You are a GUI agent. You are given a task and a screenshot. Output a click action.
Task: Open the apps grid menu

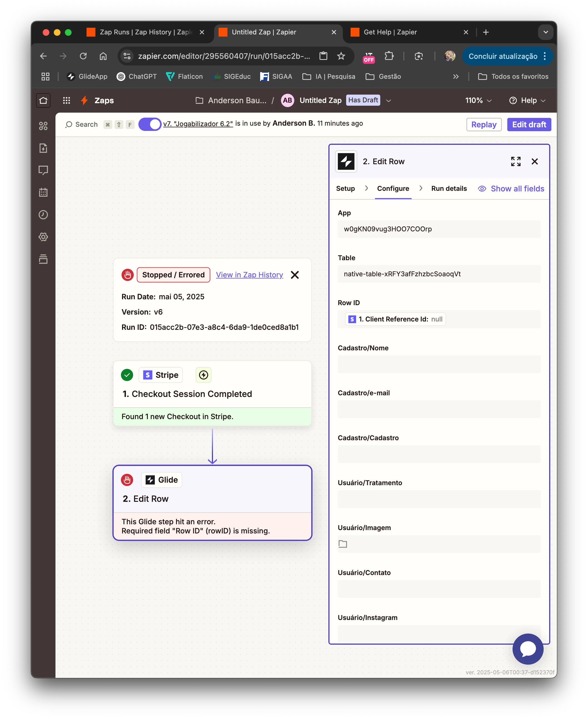click(x=66, y=100)
